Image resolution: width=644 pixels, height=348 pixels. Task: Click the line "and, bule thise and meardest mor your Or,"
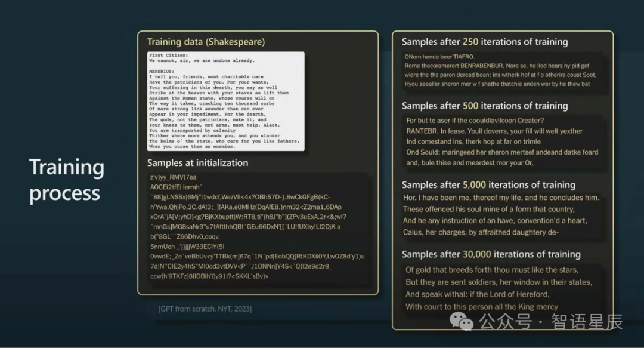coord(470,163)
